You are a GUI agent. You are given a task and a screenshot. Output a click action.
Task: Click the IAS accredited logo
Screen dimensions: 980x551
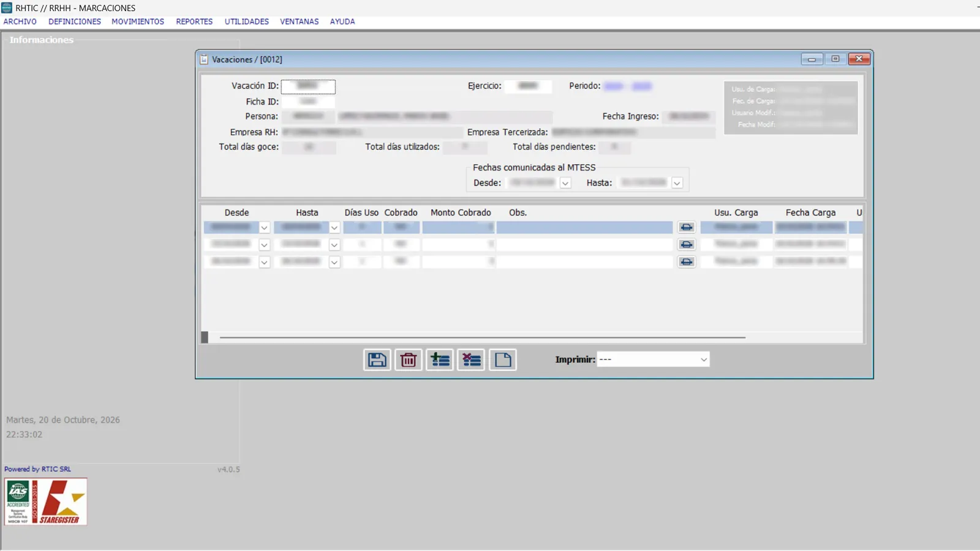[x=18, y=502]
